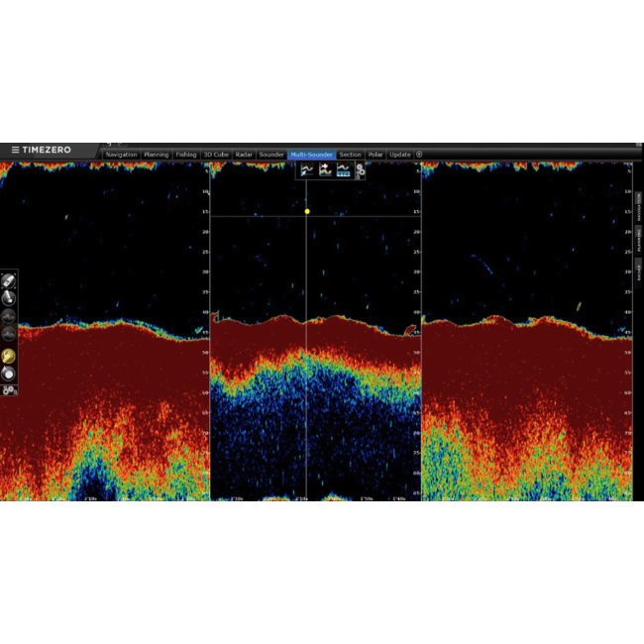This screenshot has width=644, height=644.
Task: Select the first sounder display mode icon
Action: [x=308, y=170]
